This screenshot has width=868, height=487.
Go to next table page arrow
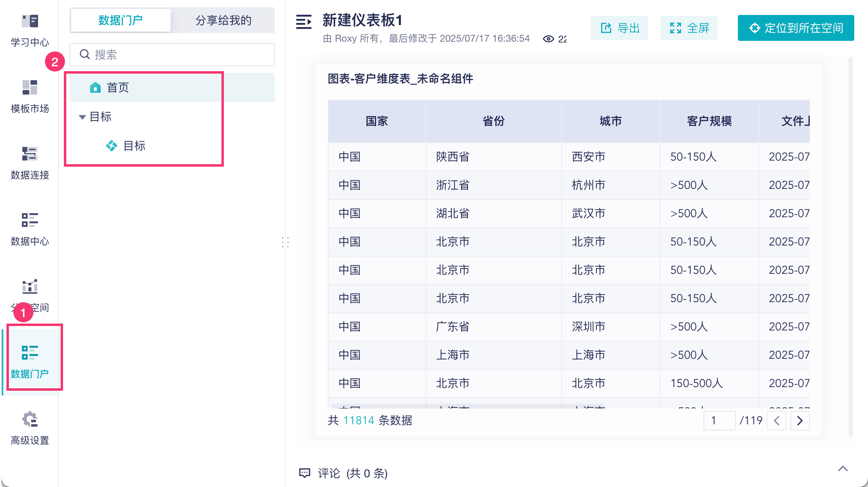point(800,421)
